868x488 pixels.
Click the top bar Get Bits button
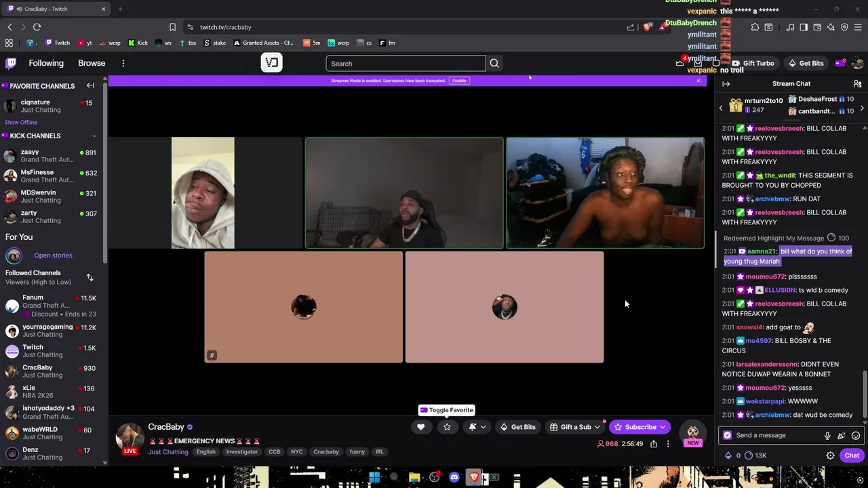tap(806, 63)
